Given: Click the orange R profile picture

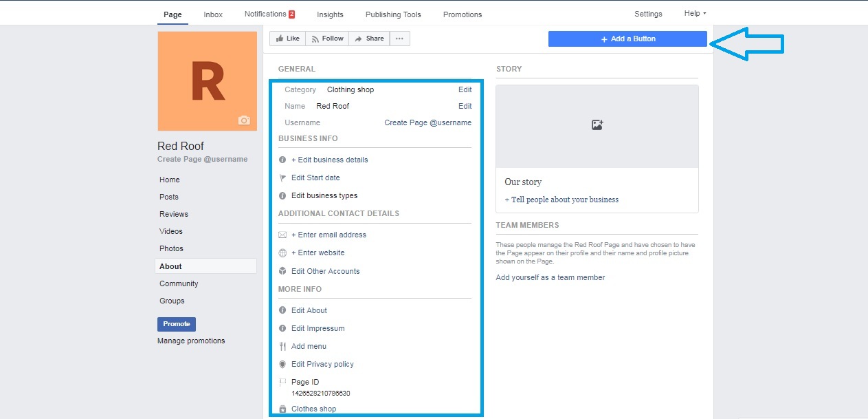Looking at the screenshot, I should [208, 81].
